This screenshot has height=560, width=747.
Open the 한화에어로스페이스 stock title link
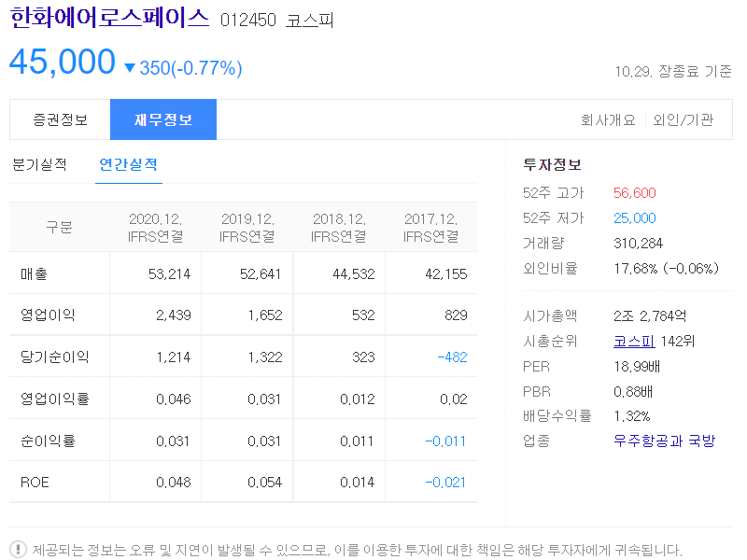(109, 18)
